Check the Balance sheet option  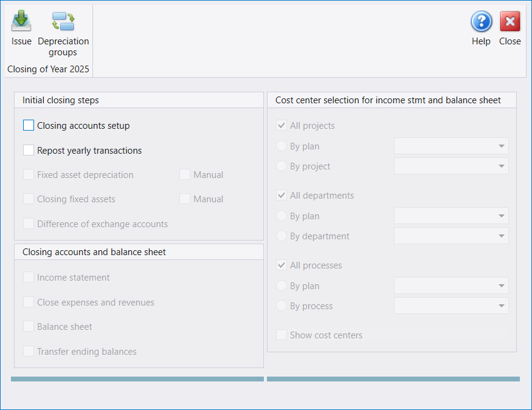click(x=29, y=327)
